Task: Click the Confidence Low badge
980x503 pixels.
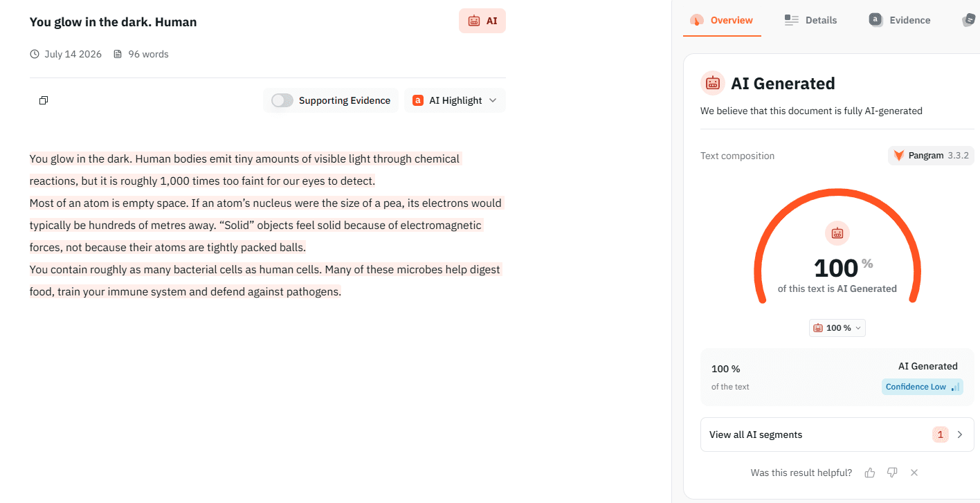Action: pyautogui.click(x=923, y=387)
